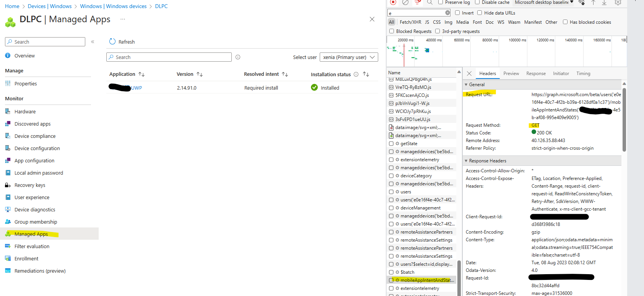
Task: Open Hardware in Monitor menu
Action: [x=25, y=111]
